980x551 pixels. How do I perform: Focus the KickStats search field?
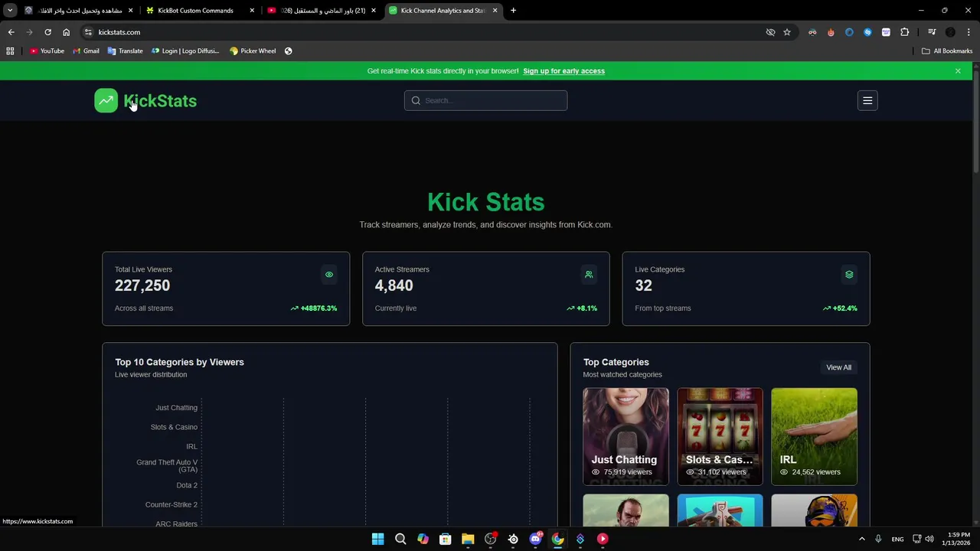[485, 100]
